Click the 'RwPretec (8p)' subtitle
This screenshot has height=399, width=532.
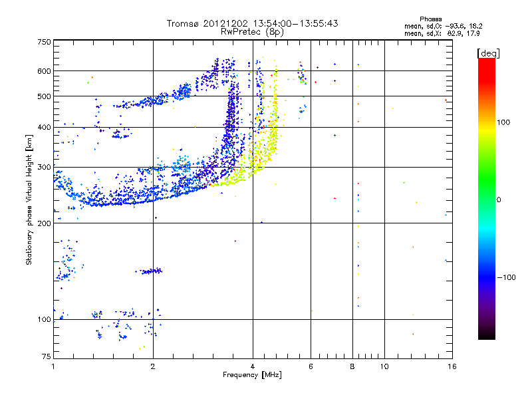pyautogui.click(x=252, y=32)
